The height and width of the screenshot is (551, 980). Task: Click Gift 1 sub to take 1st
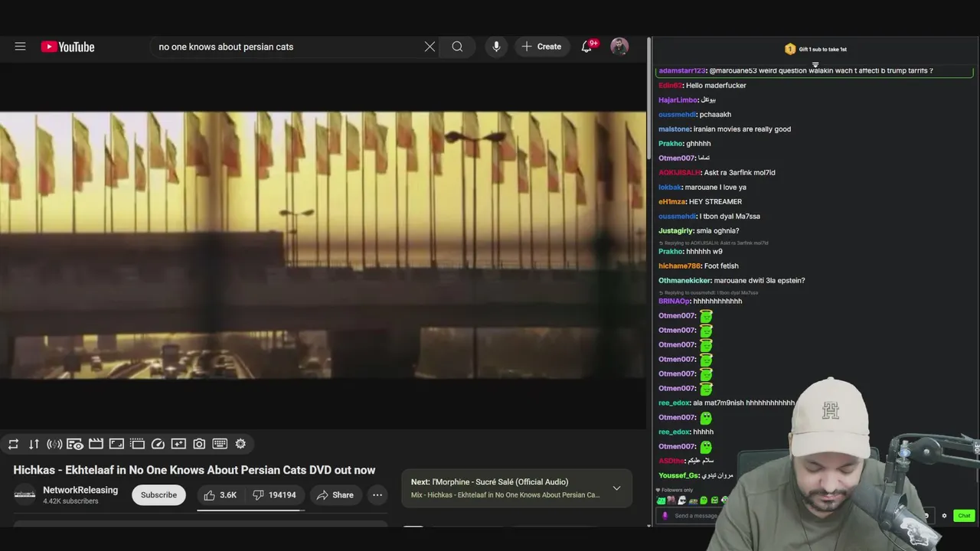coord(822,49)
